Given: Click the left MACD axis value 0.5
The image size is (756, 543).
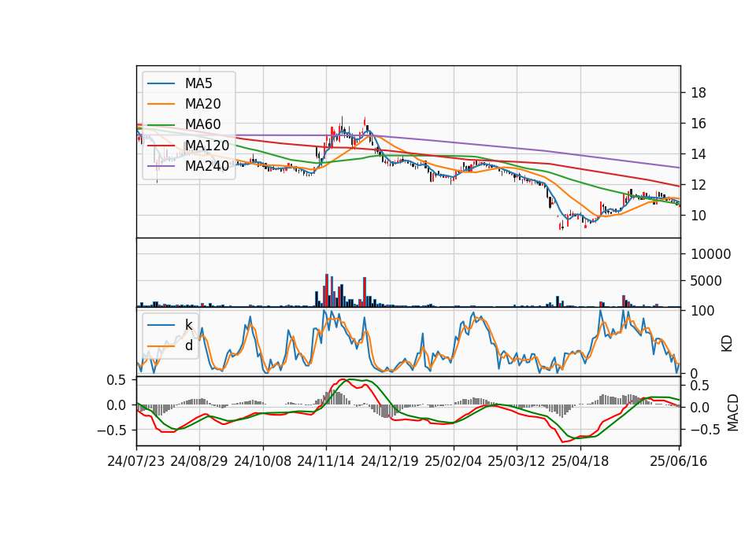Looking at the screenshot, I should [117, 379].
